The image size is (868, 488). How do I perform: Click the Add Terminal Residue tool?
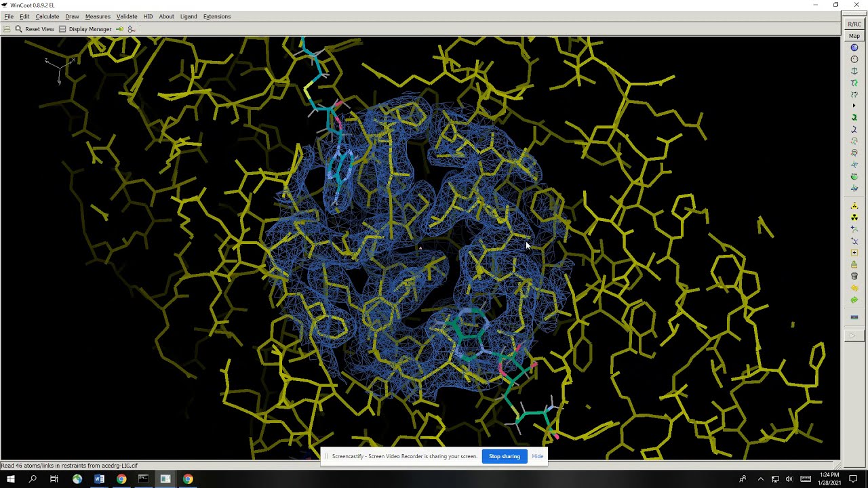click(x=854, y=229)
